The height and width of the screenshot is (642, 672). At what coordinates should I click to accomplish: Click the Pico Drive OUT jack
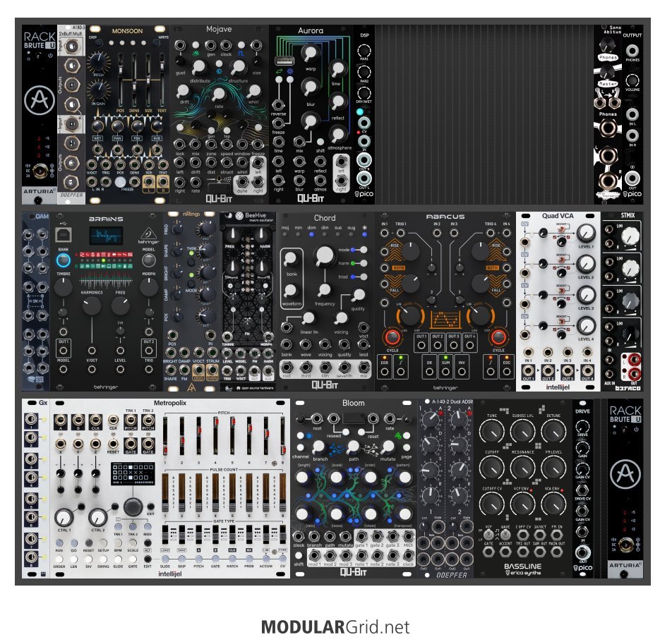[x=582, y=552]
